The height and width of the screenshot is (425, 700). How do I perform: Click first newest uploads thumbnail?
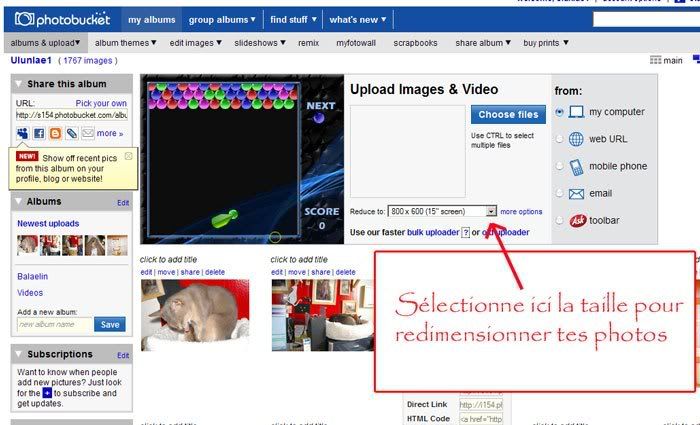click(x=27, y=246)
